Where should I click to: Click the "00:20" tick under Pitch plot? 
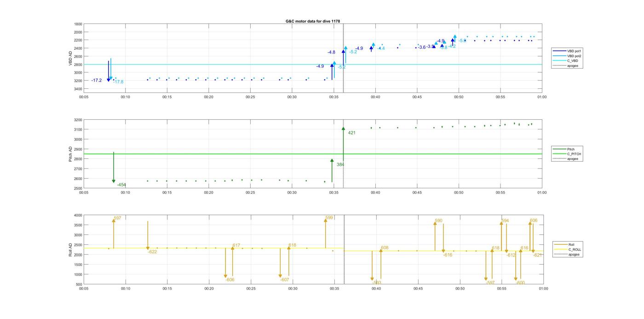tap(208, 193)
